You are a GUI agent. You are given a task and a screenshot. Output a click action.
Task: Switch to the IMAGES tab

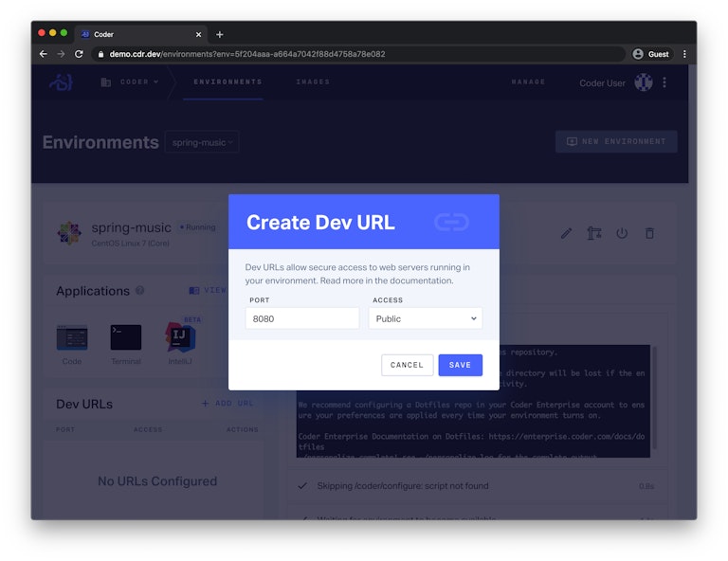point(313,81)
